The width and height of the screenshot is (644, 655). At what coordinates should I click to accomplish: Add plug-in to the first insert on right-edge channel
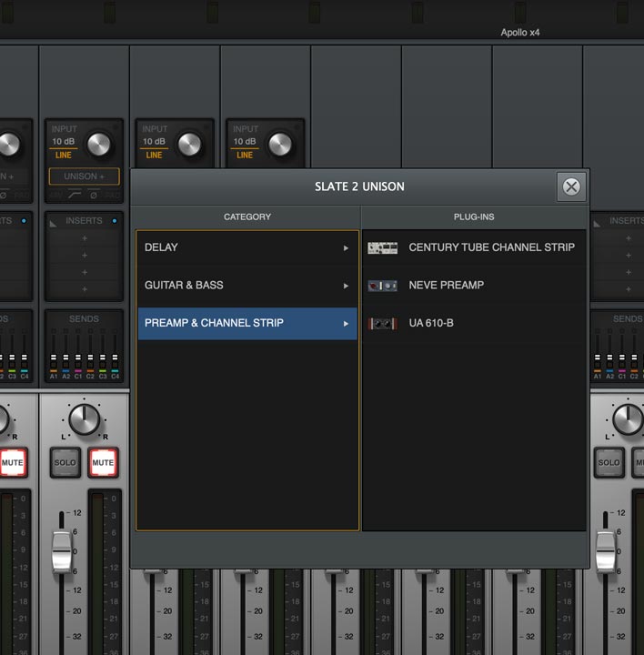(629, 238)
